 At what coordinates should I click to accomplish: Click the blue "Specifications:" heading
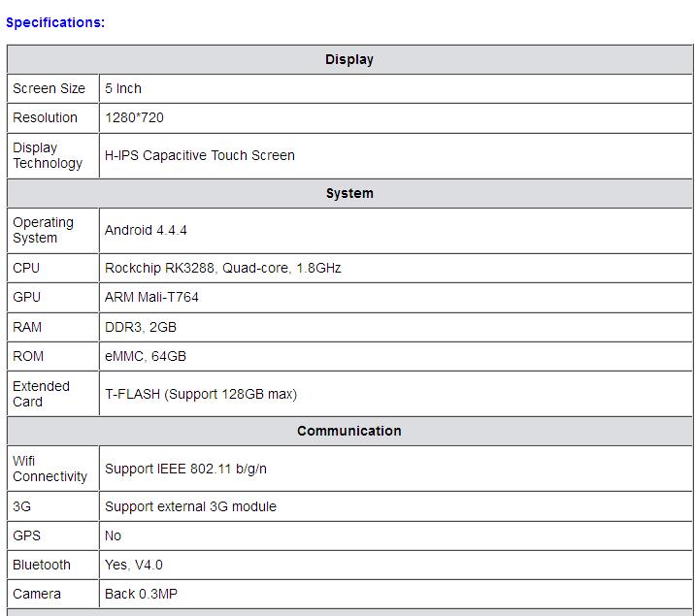(55, 22)
